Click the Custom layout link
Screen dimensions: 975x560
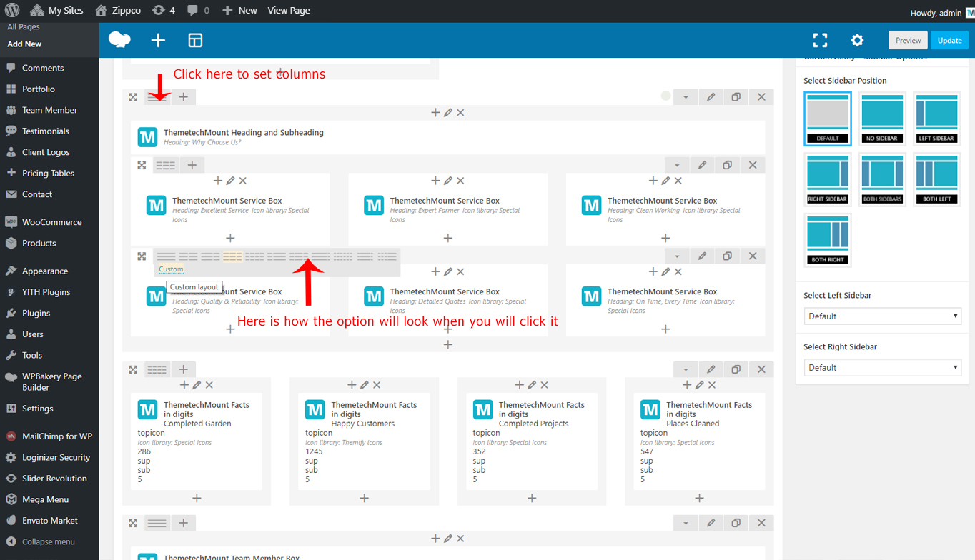tap(171, 269)
